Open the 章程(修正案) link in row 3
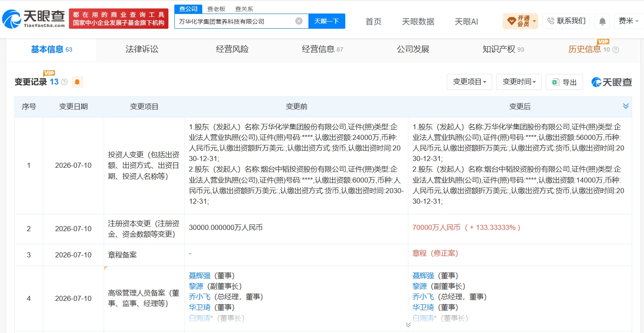The width and height of the screenshot is (644, 333). pos(435,253)
